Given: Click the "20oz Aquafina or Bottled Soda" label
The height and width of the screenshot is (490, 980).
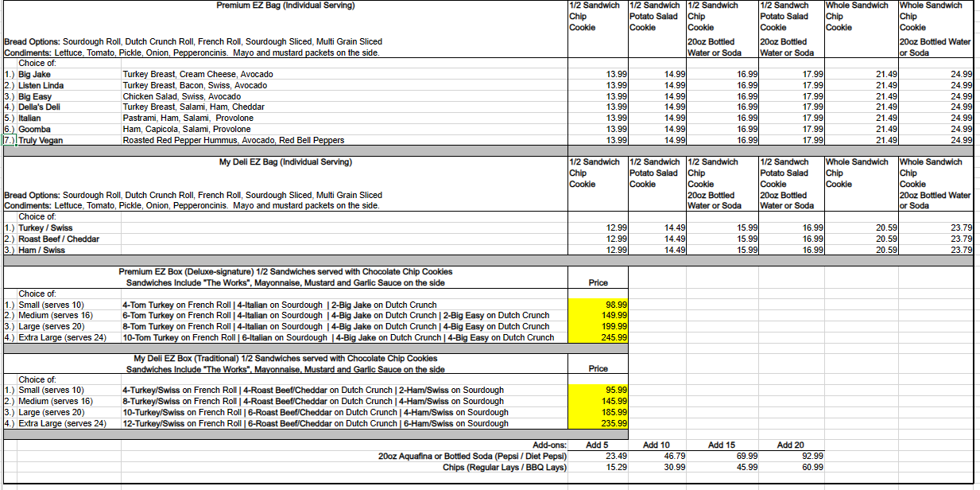Looking at the screenshot, I should (x=472, y=456).
